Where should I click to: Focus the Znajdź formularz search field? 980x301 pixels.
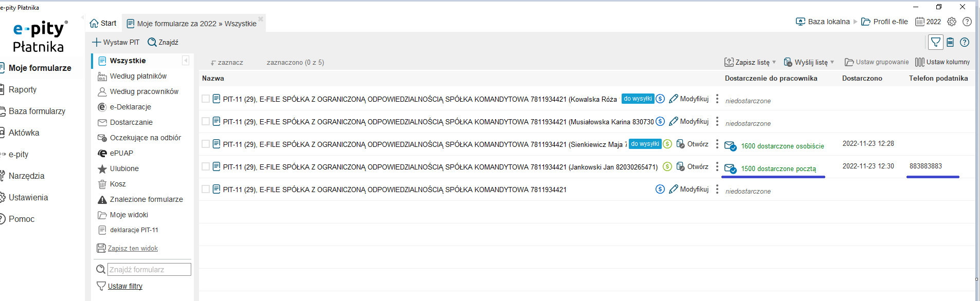tap(149, 269)
